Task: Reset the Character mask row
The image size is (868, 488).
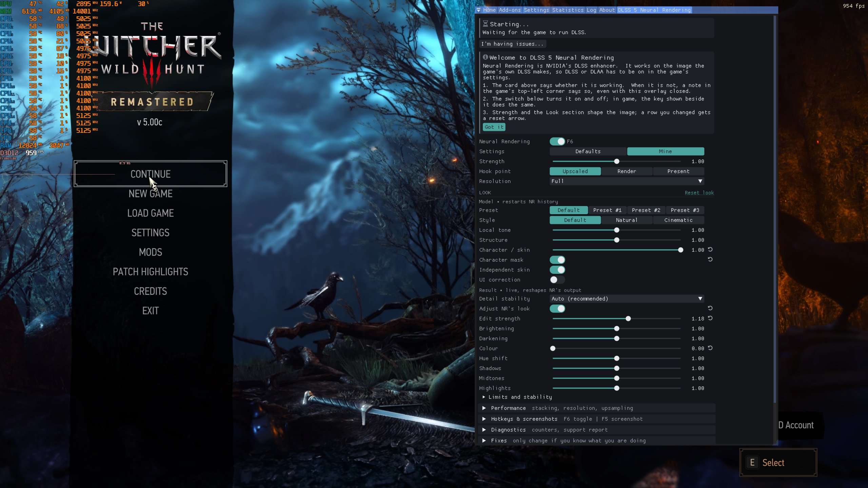Action: click(x=710, y=260)
